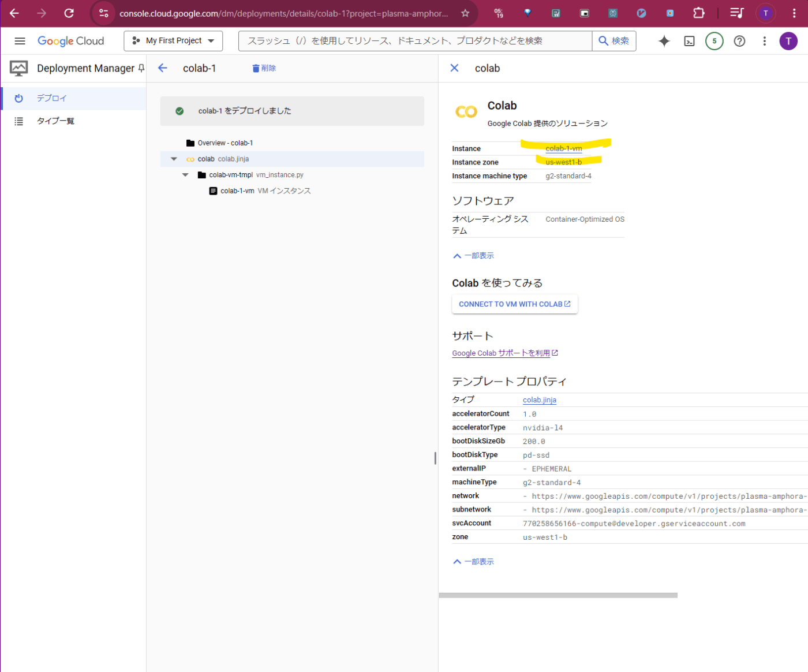Viewport: 808px width, 672px height.
Task: Open site information icon in address bar
Action: click(104, 13)
